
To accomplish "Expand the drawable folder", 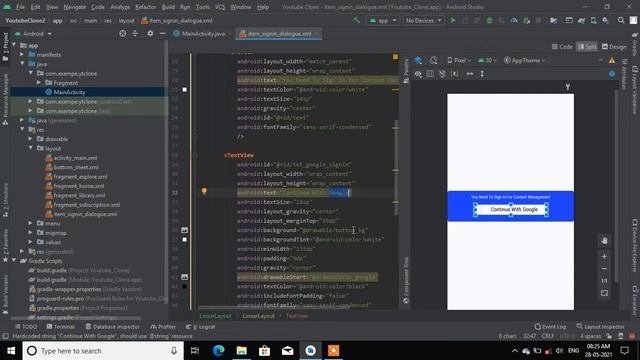I will click(31, 139).
